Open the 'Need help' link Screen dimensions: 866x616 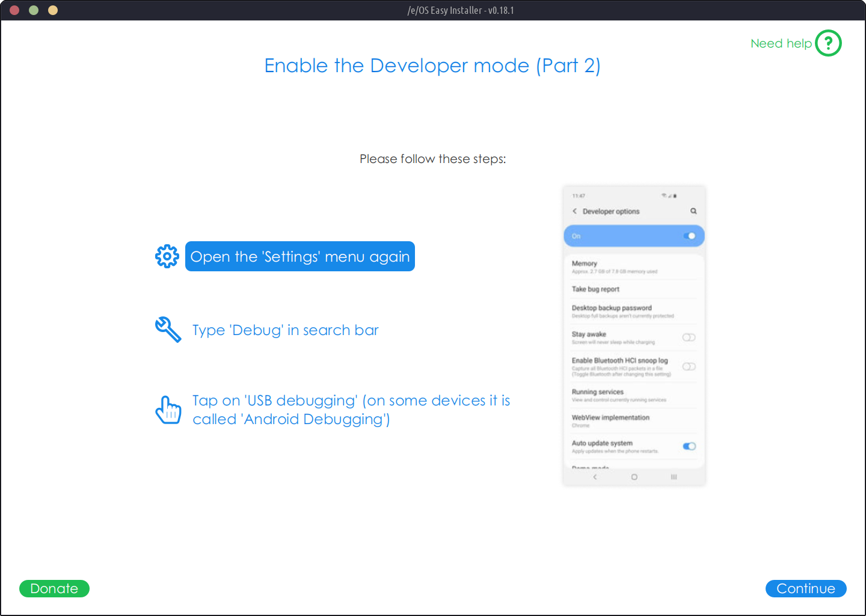(781, 43)
